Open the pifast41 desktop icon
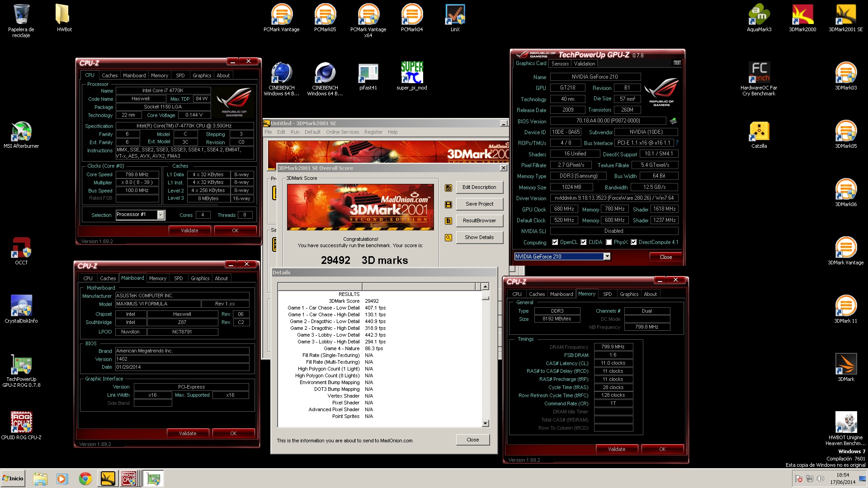The height and width of the screenshot is (488, 868). tap(368, 76)
